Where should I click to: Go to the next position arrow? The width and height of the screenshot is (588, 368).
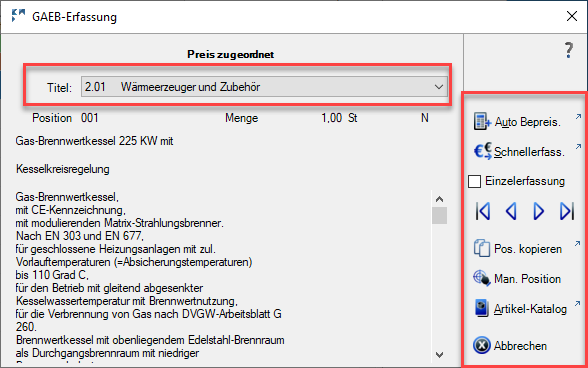point(538,211)
